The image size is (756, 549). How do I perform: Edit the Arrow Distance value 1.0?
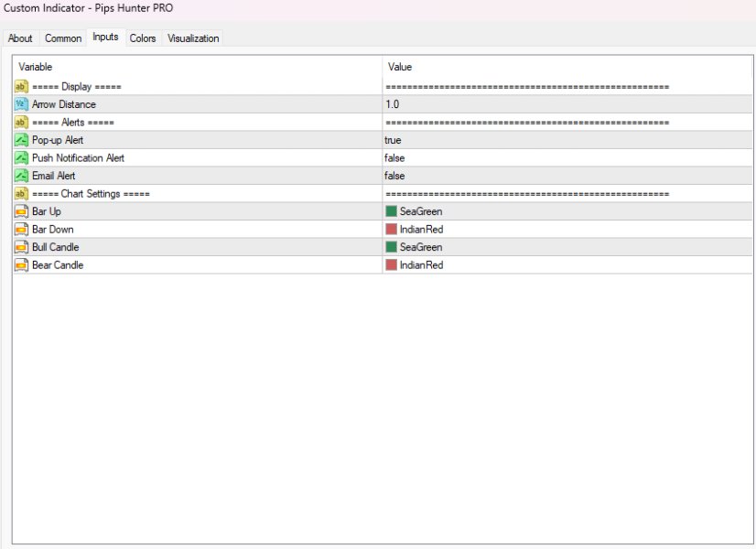point(393,104)
